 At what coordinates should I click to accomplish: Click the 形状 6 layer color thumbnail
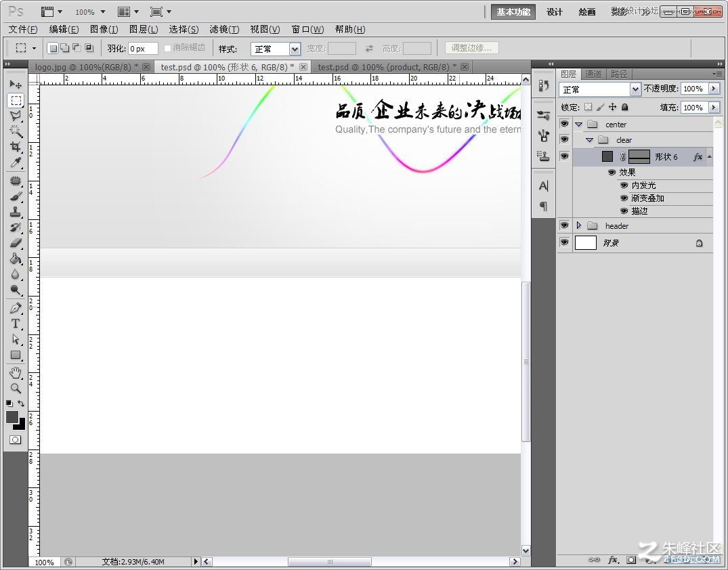point(607,156)
